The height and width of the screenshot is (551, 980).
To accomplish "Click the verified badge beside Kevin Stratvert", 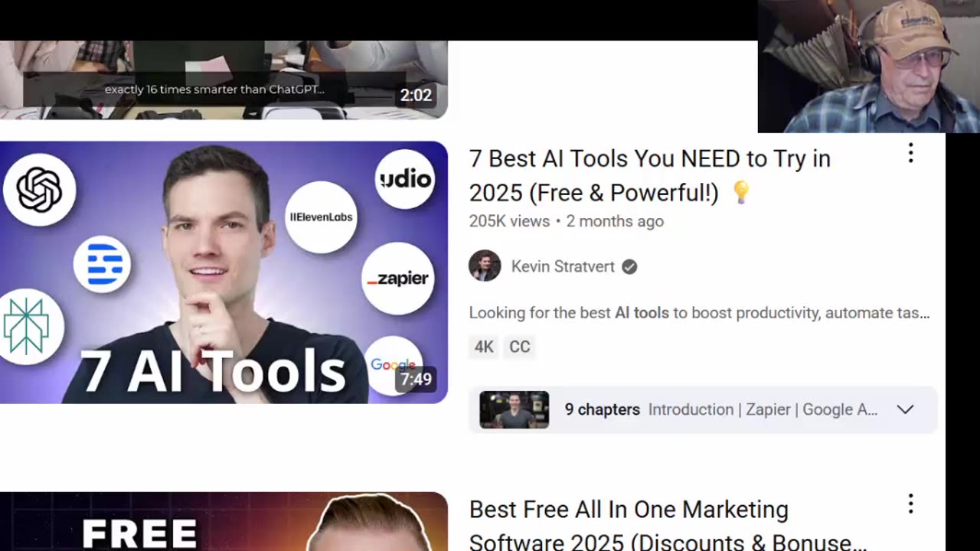I will pyautogui.click(x=629, y=266).
